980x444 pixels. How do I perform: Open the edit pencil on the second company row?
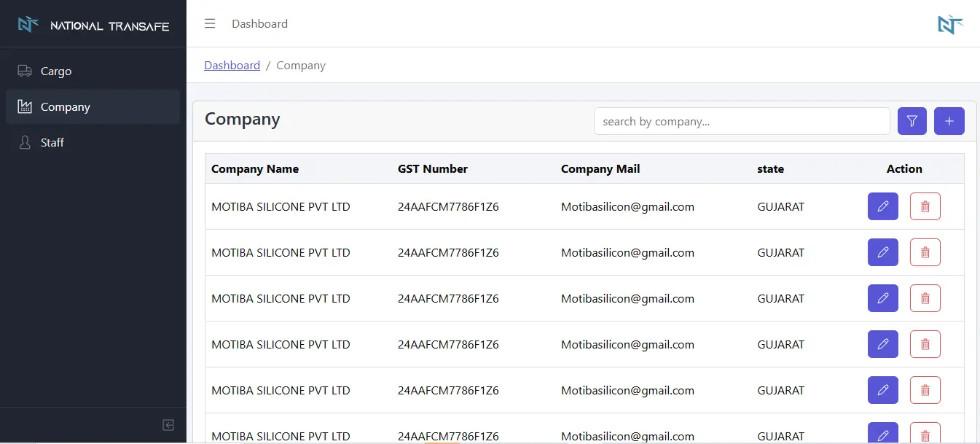(882, 252)
